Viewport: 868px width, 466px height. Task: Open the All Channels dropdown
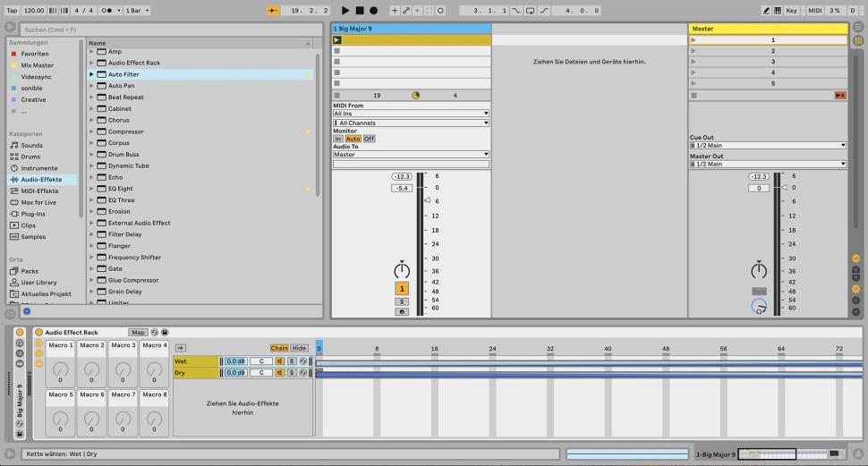point(411,123)
